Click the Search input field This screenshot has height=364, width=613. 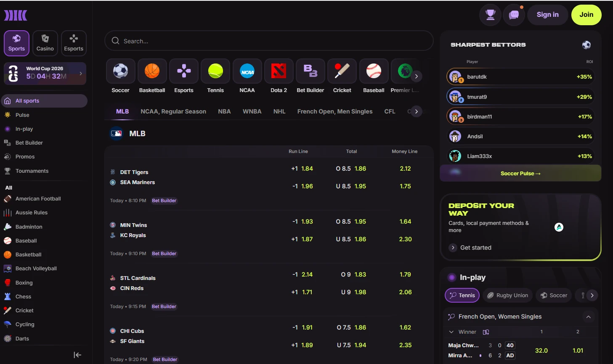point(269,41)
